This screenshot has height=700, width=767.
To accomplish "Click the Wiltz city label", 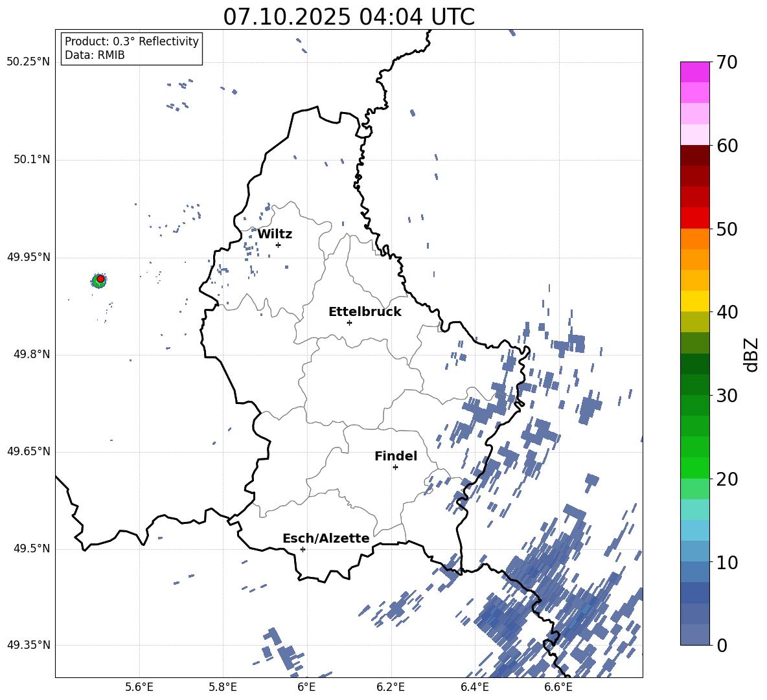I will pyautogui.click(x=275, y=234).
